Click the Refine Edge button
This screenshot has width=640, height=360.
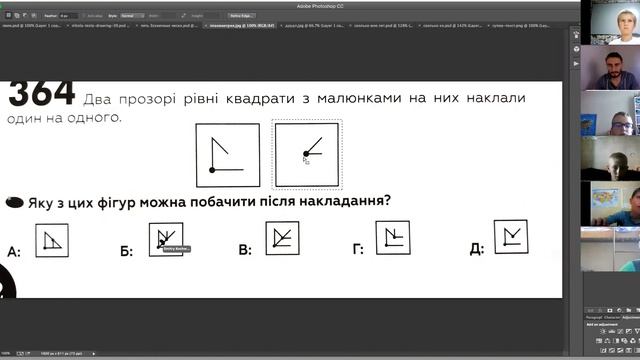tap(242, 16)
